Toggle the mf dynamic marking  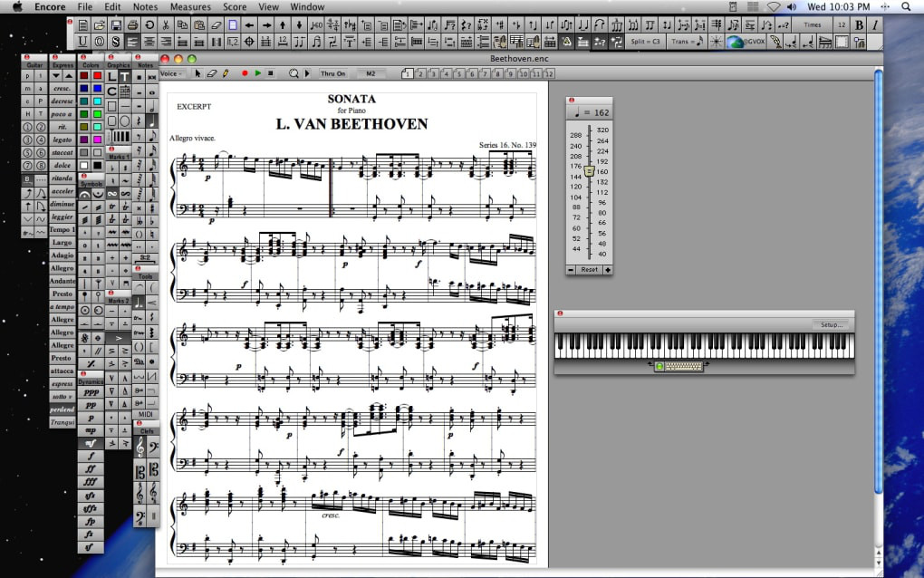[91, 443]
